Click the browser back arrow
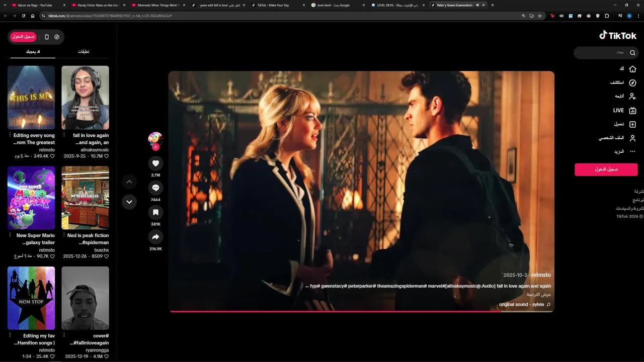This screenshot has height=362, width=644. pyautogui.click(x=6, y=16)
